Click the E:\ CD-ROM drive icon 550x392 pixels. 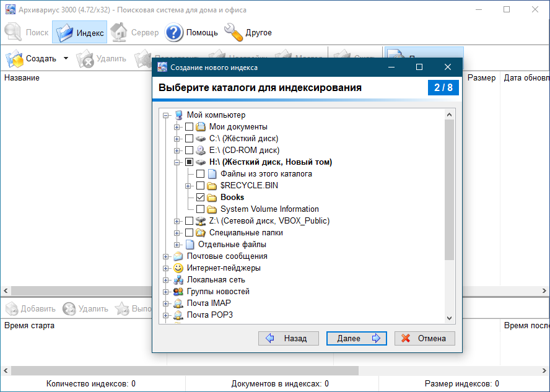201,150
